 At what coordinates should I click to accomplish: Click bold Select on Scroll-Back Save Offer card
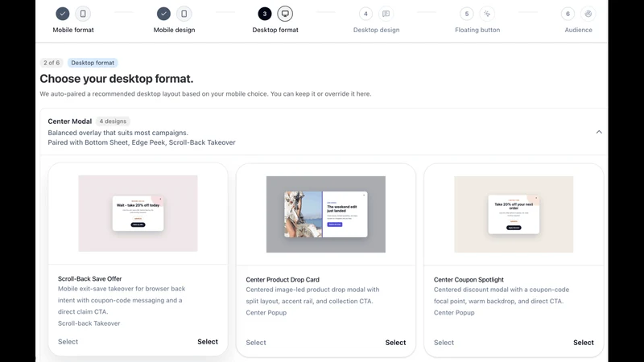click(208, 341)
